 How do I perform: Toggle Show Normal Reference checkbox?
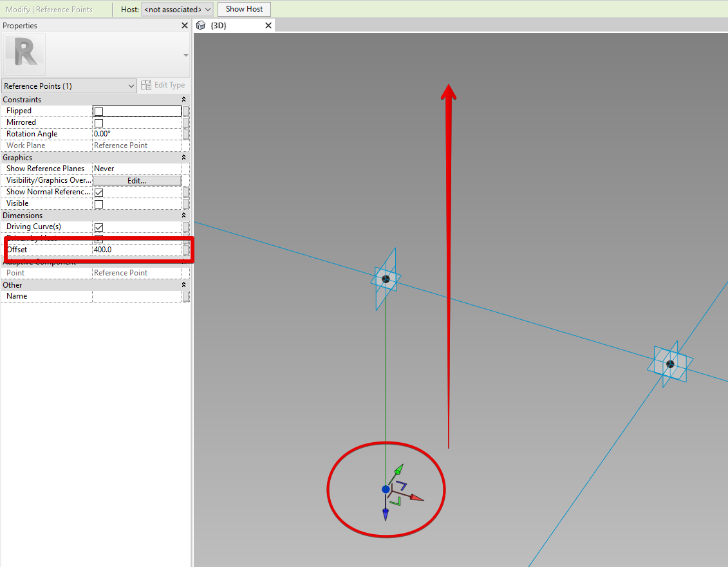(98, 192)
